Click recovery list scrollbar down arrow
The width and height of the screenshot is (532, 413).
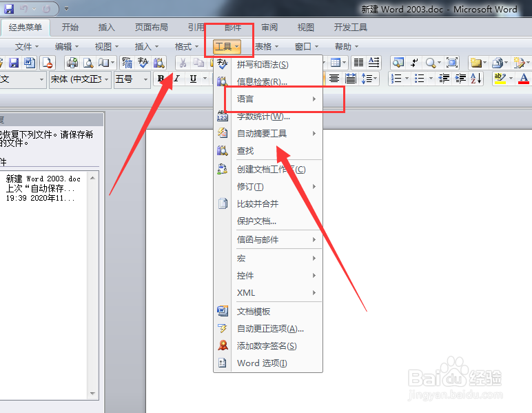pos(92,393)
